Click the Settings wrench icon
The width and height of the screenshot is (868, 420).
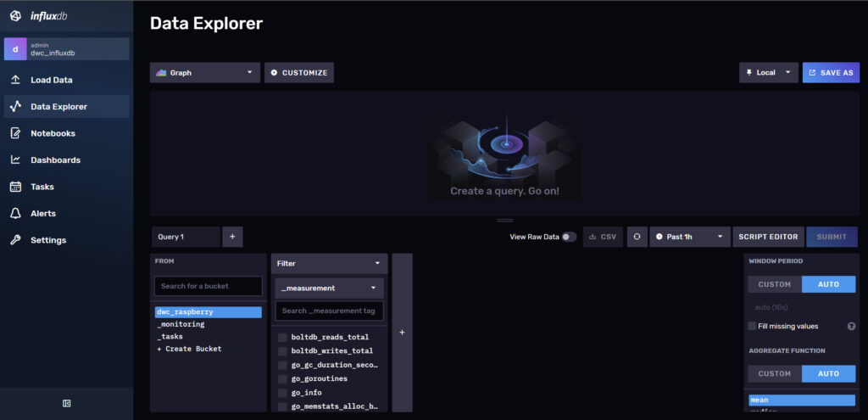pos(15,240)
